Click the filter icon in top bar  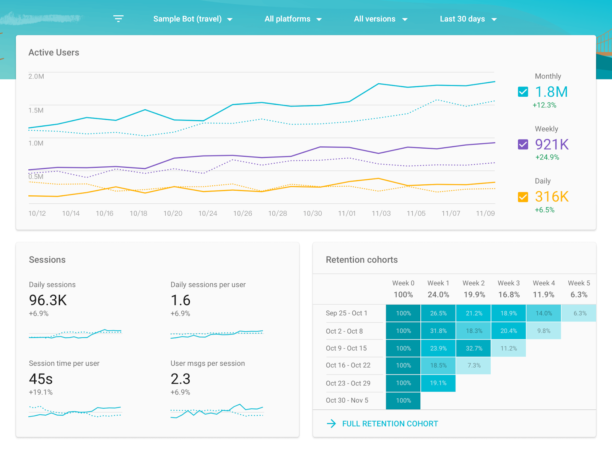[119, 18]
